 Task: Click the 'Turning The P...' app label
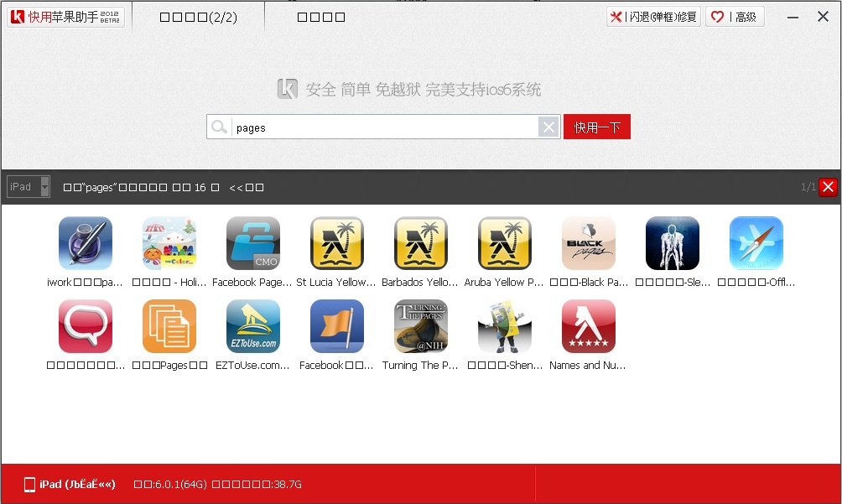click(420, 366)
